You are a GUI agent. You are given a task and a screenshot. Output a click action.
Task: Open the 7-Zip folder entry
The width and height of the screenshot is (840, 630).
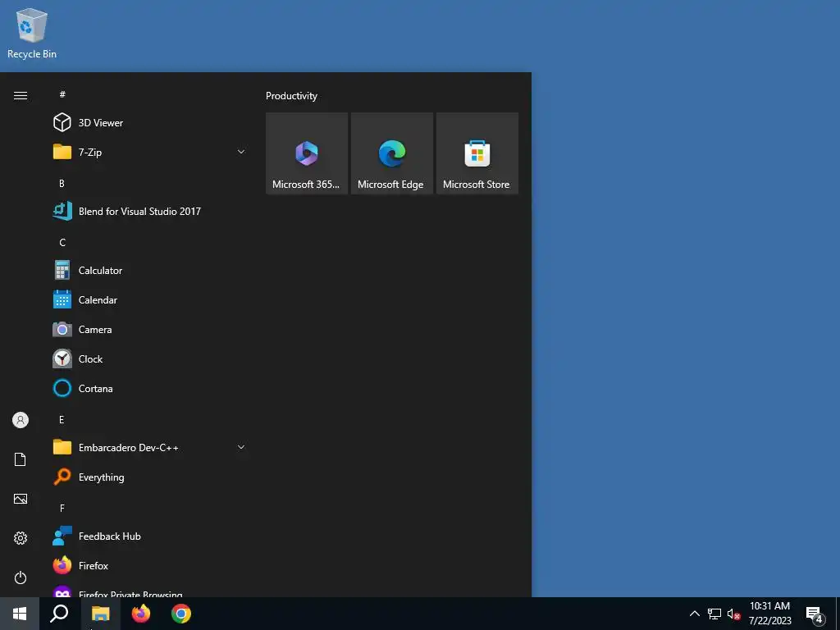150,152
